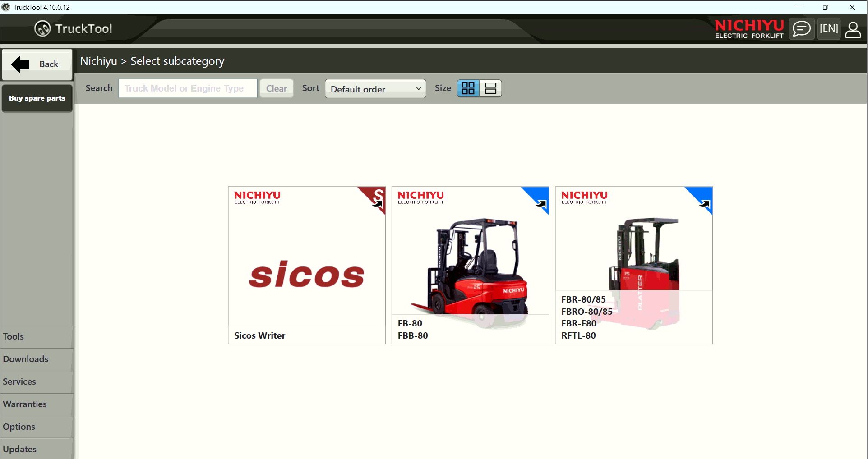Click the 'FBR-E80' model text
The height and width of the screenshot is (459, 868).
(x=579, y=323)
